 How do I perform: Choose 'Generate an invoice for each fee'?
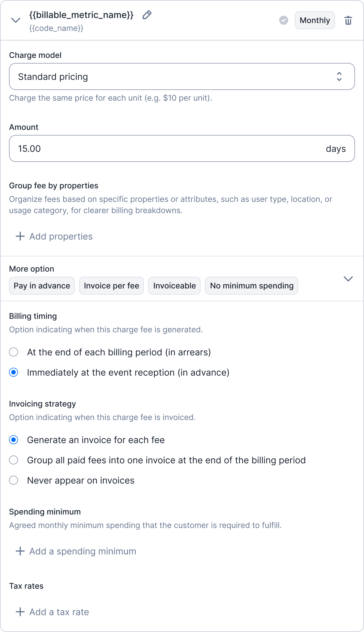pyautogui.click(x=14, y=440)
